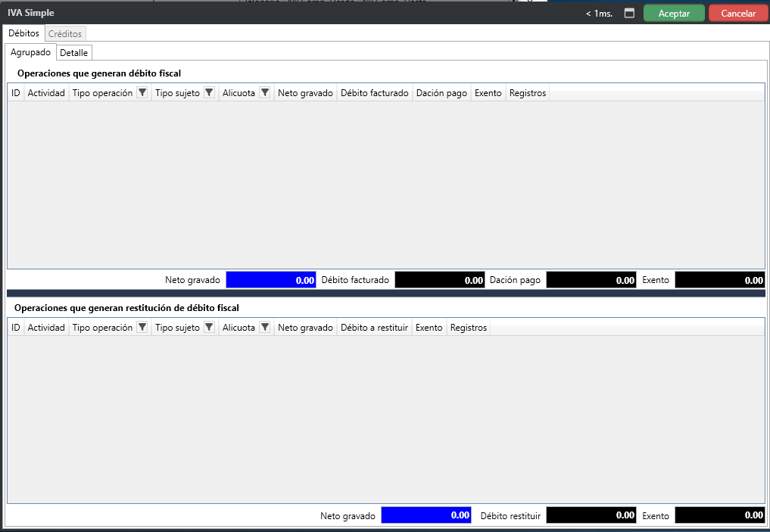Sort by Neto gravado column in débito grid
The image size is (770, 532).
(305, 93)
